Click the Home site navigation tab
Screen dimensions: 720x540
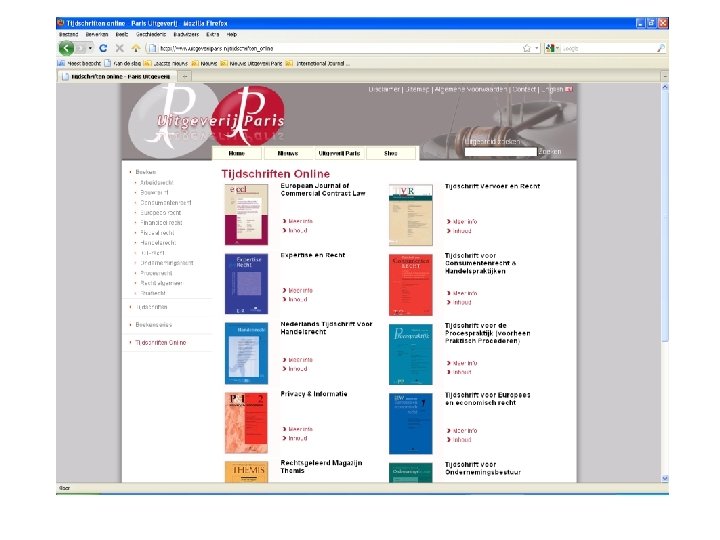point(236,153)
